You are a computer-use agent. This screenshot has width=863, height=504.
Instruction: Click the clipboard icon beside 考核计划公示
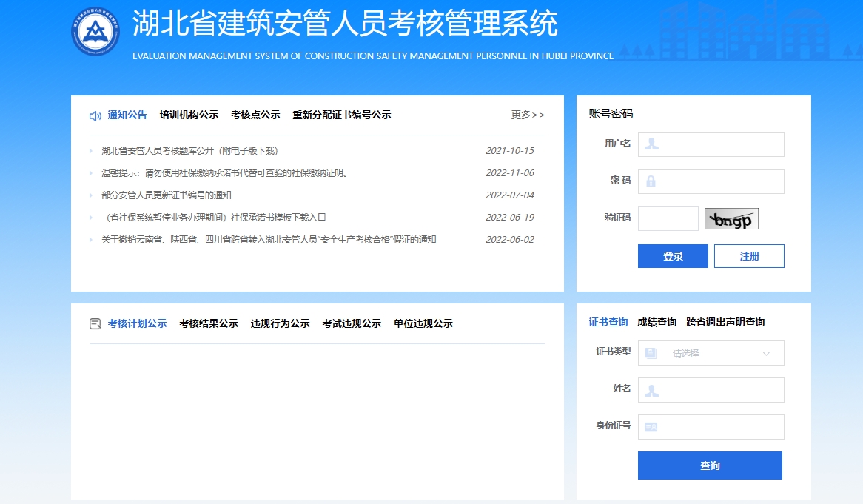(x=95, y=324)
